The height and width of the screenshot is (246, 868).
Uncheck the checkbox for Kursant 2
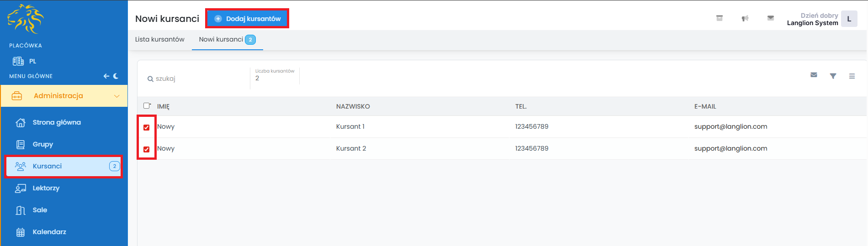147,149
